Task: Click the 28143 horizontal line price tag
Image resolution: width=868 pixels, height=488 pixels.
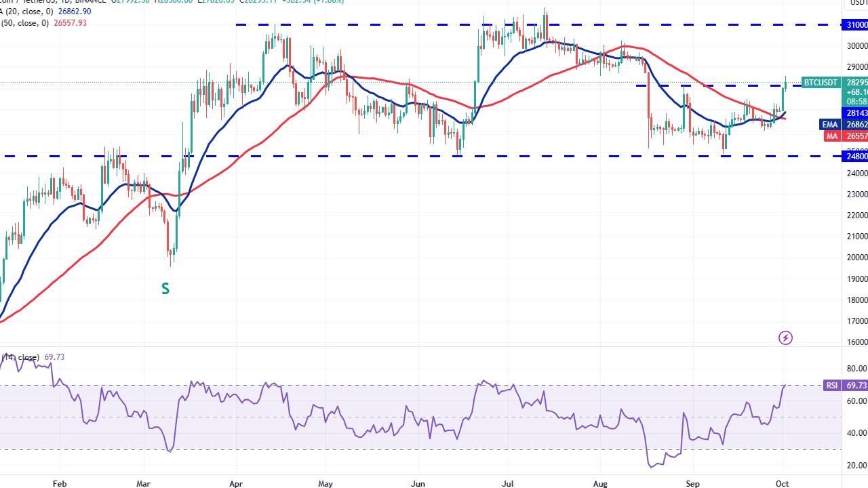Action: pos(856,113)
